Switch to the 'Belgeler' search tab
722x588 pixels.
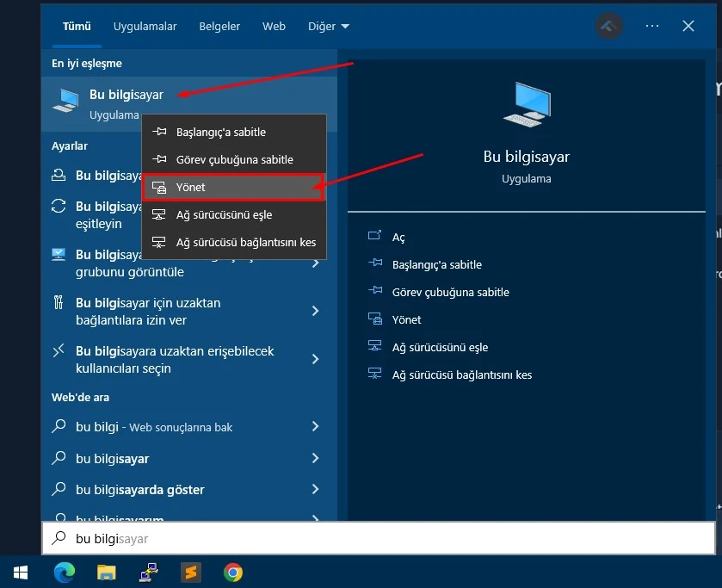pos(219,26)
